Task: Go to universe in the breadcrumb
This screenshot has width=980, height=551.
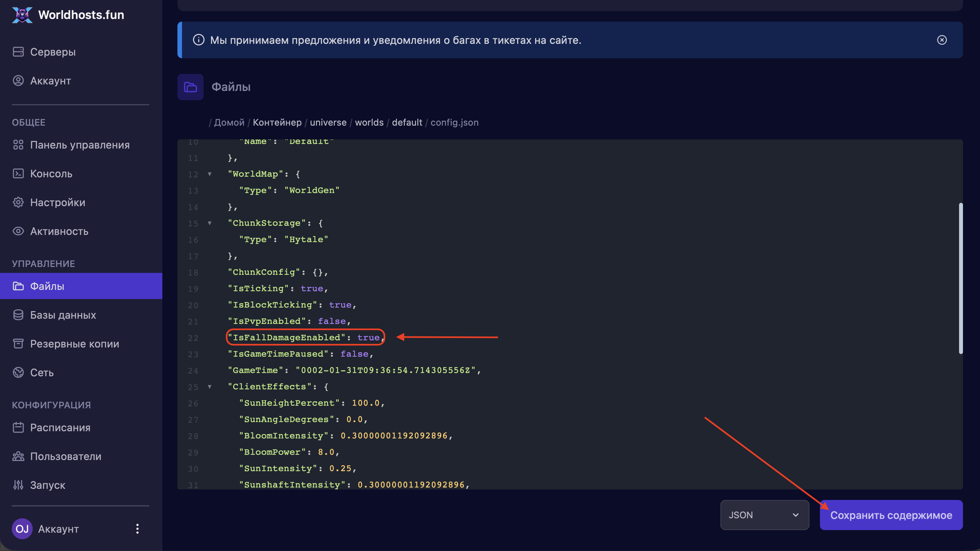Action: [x=328, y=122]
